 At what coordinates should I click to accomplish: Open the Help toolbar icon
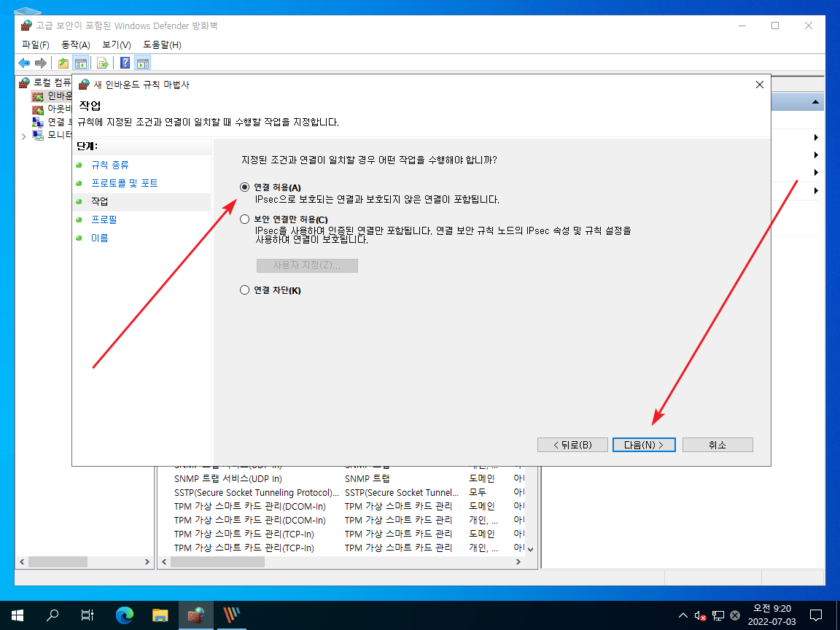click(125, 63)
